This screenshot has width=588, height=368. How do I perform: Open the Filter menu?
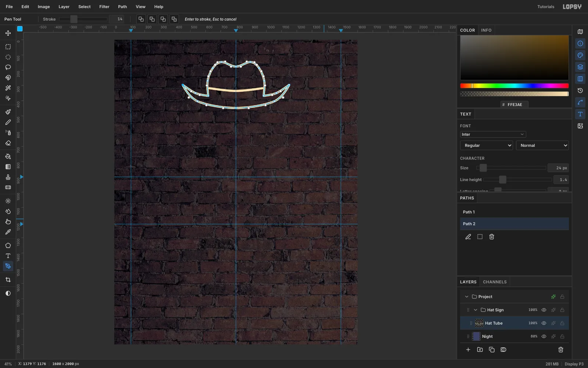pyautogui.click(x=104, y=7)
